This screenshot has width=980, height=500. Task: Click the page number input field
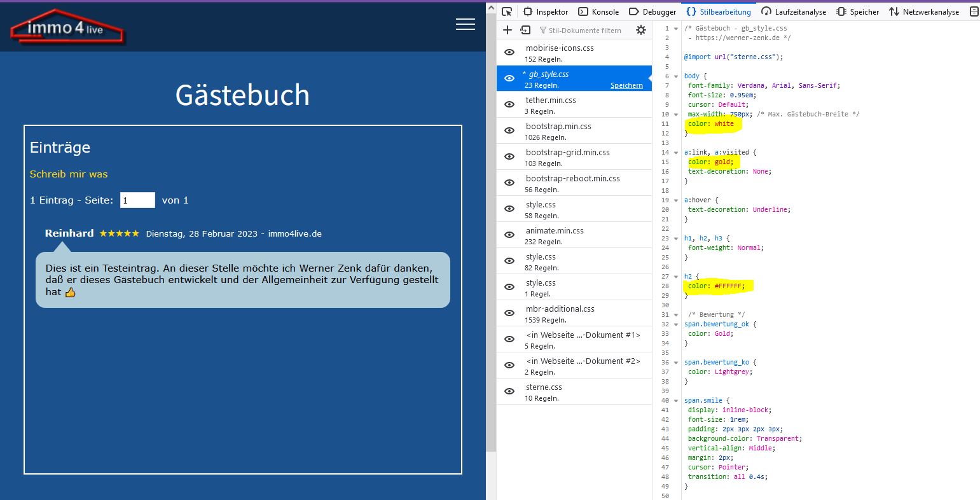click(137, 200)
